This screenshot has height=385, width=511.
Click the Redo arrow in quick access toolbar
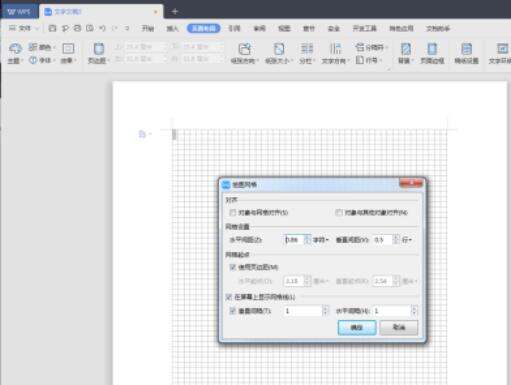[115, 28]
